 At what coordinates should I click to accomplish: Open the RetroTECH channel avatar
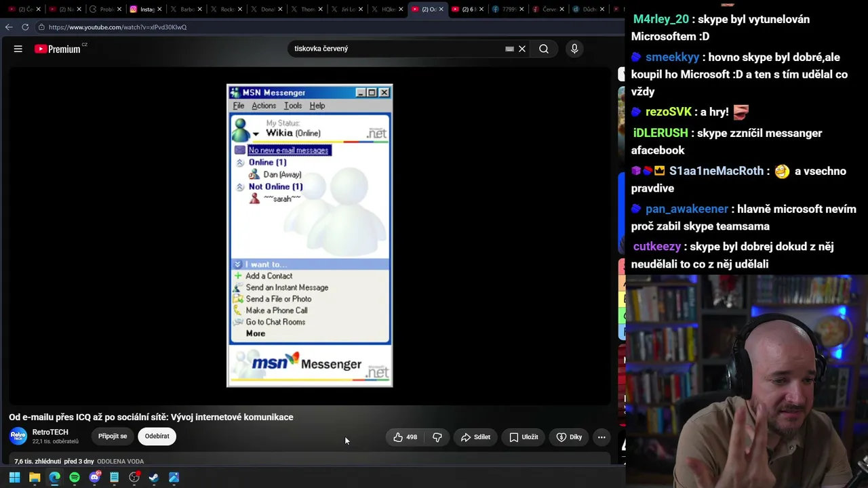(18, 436)
